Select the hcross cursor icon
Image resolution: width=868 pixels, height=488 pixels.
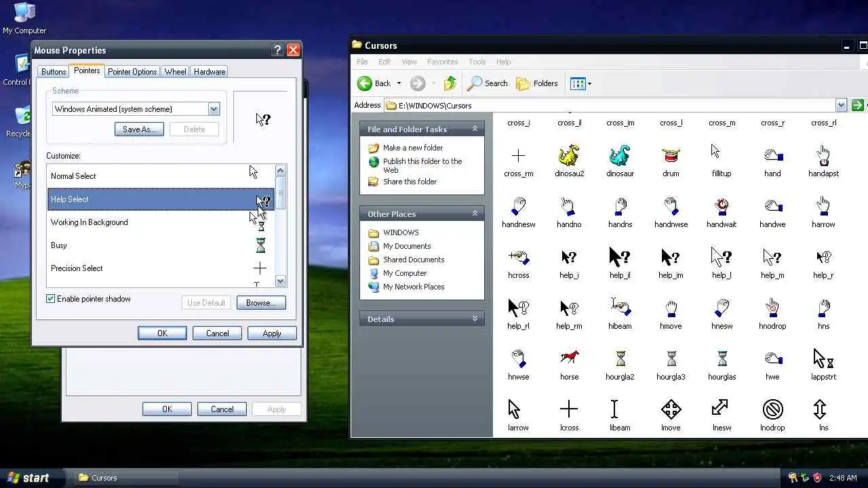[x=518, y=258]
